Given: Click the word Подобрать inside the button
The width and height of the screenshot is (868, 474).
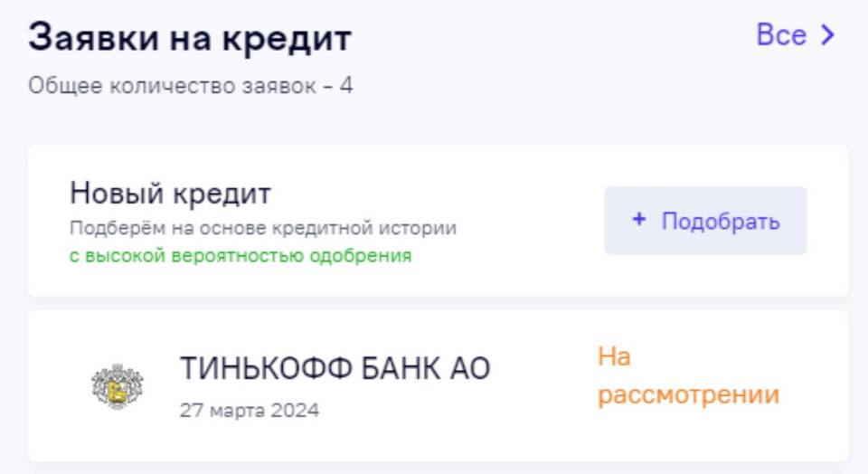Looking at the screenshot, I should [x=721, y=221].
